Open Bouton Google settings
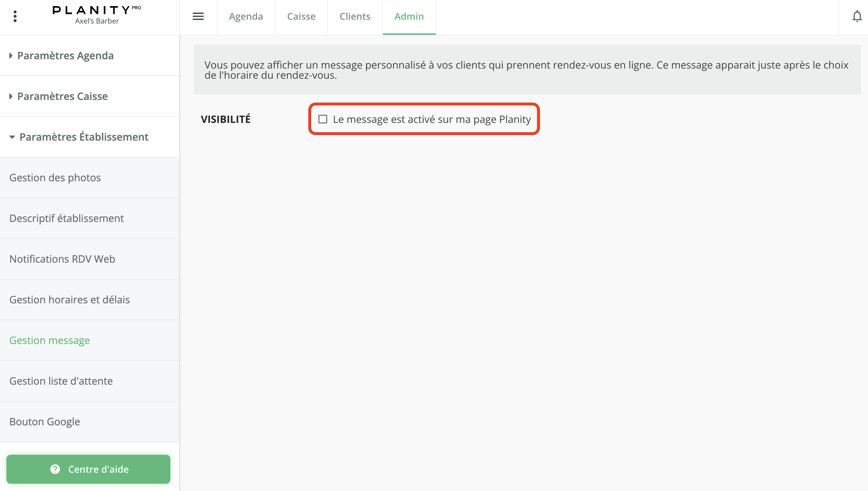The width and height of the screenshot is (868, 491). 44,422
